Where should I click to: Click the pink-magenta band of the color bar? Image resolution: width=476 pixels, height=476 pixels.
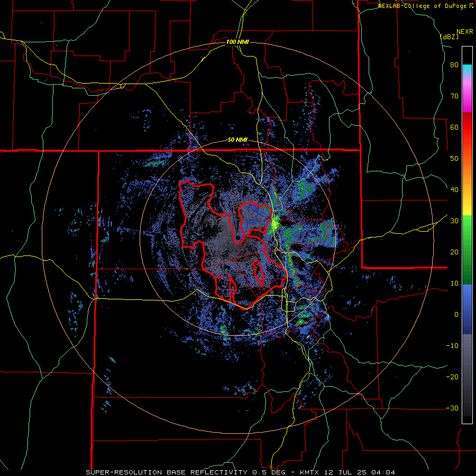click(x=467, y=94)
